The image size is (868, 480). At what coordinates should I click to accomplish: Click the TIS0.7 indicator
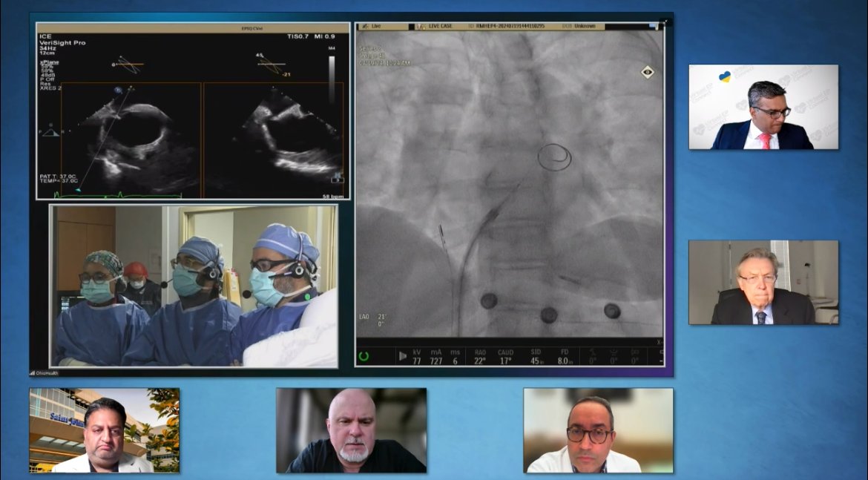(298, 36)
